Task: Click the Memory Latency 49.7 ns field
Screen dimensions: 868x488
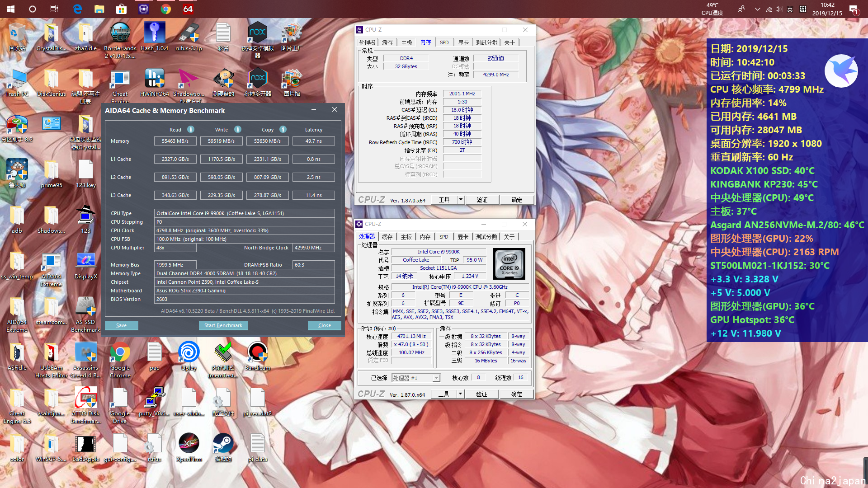Action: click(x=313, y=141)
